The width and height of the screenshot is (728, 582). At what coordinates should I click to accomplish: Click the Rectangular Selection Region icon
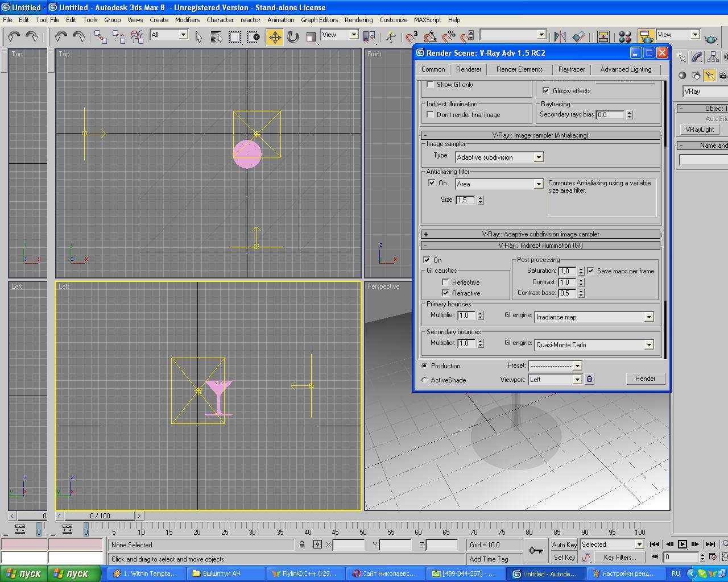click(x=235, y=37)
